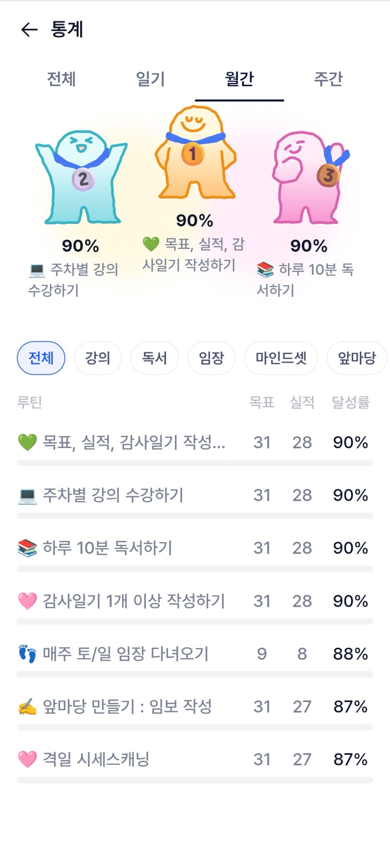This screenshot has height=868, width=390.
Task: Click the writing hand icon beside 앞마당 만들기
Action: (x=27, y=707)
